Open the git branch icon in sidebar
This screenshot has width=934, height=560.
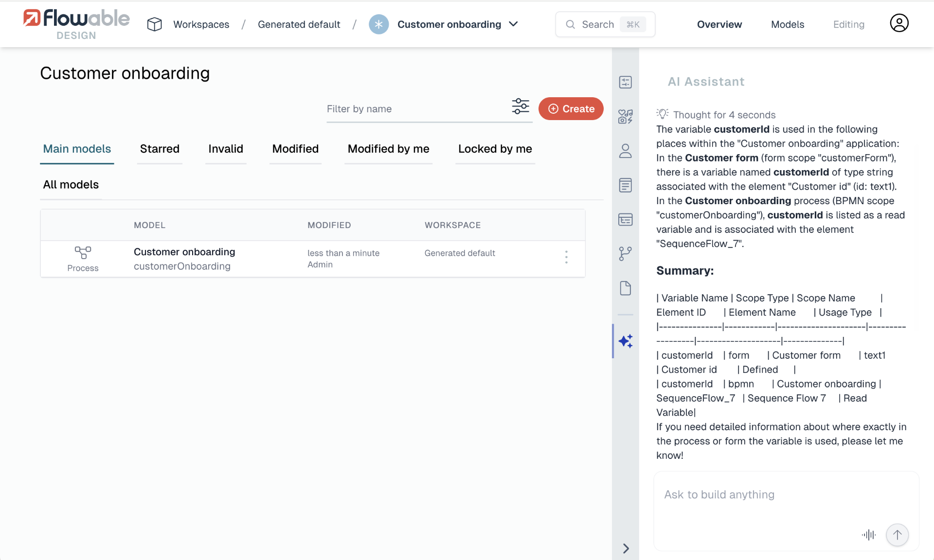tap(626, 253)
